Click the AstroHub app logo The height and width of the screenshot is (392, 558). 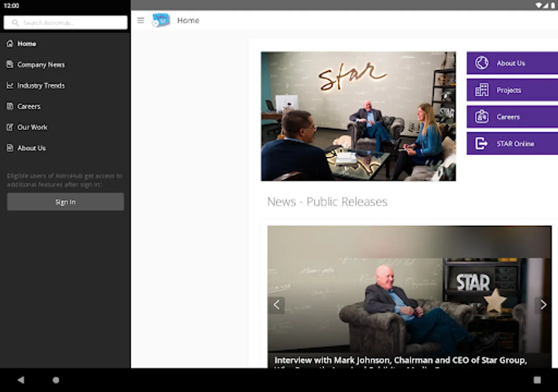coord(161,20)
